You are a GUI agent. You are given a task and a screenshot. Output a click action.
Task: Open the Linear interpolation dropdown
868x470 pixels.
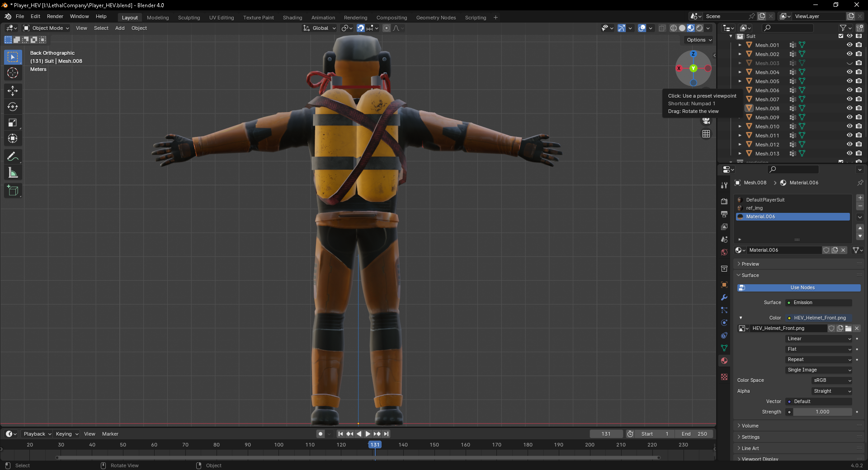819,339
